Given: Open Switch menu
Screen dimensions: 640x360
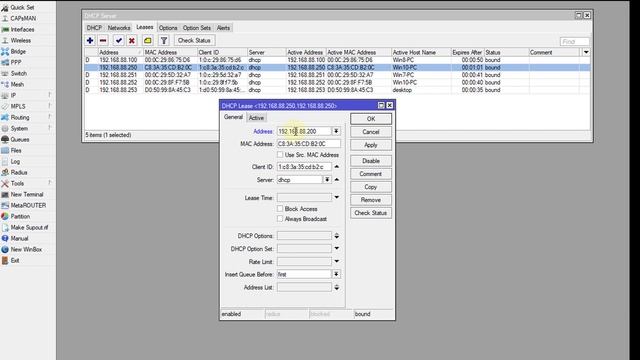Looking at the screenshot, I should (x=18, y=73).
